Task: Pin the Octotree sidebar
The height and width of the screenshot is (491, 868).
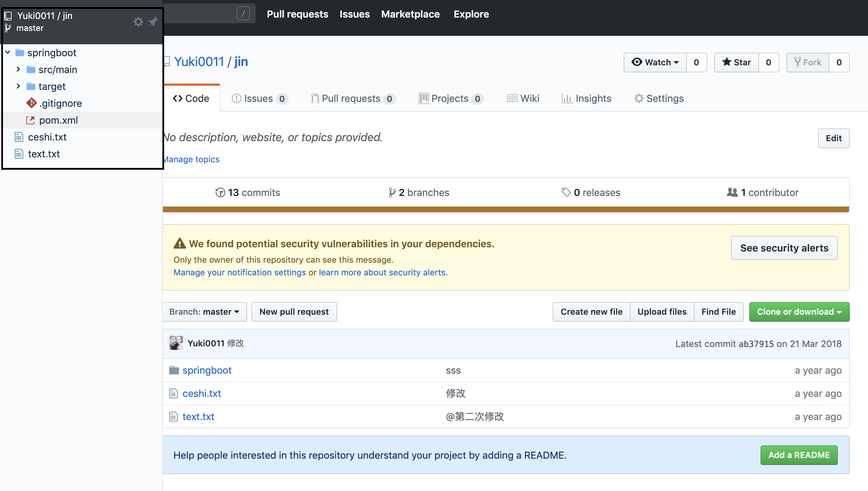Action: pos(153,22)
